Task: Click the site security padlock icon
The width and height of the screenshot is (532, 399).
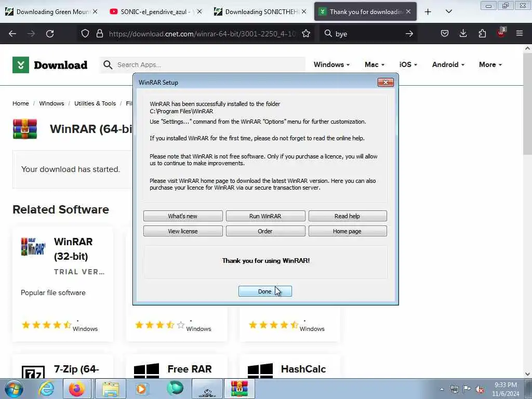Action: pyautogui.click(x=99, y=34)
